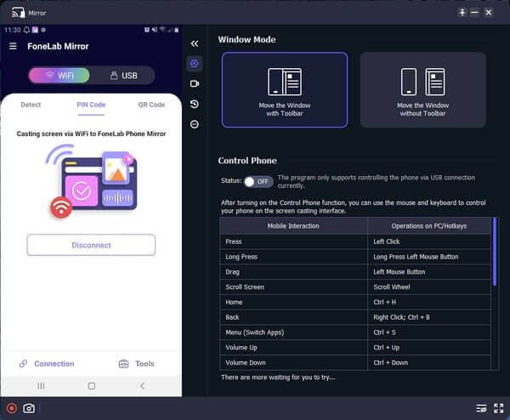
Task: Select the Drag row
Action: click(x=355, y=272)
